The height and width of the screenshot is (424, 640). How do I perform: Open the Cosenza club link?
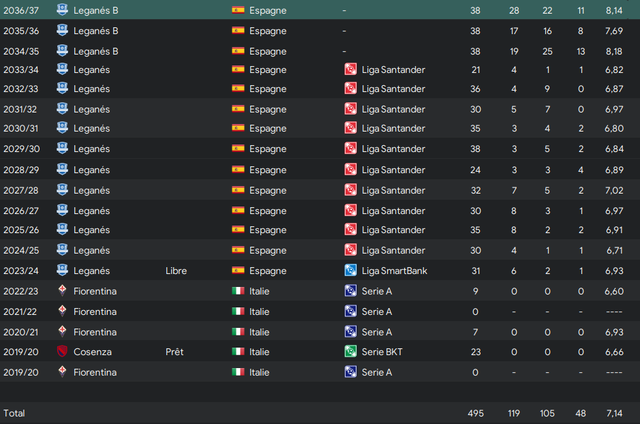point(92,352)
